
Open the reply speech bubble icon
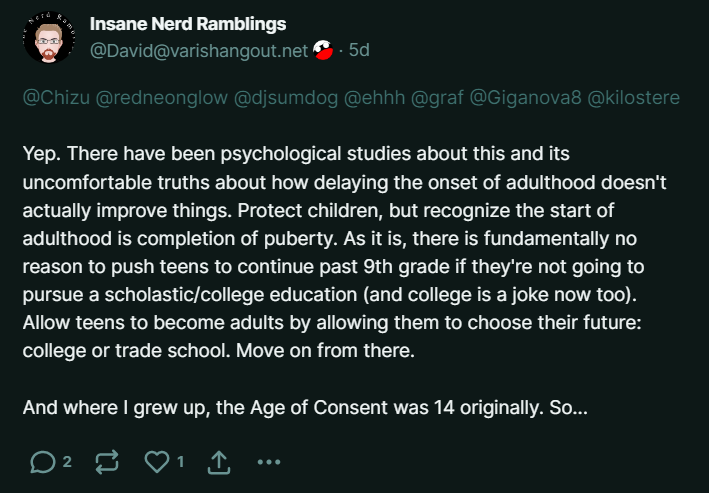point(43,461)
